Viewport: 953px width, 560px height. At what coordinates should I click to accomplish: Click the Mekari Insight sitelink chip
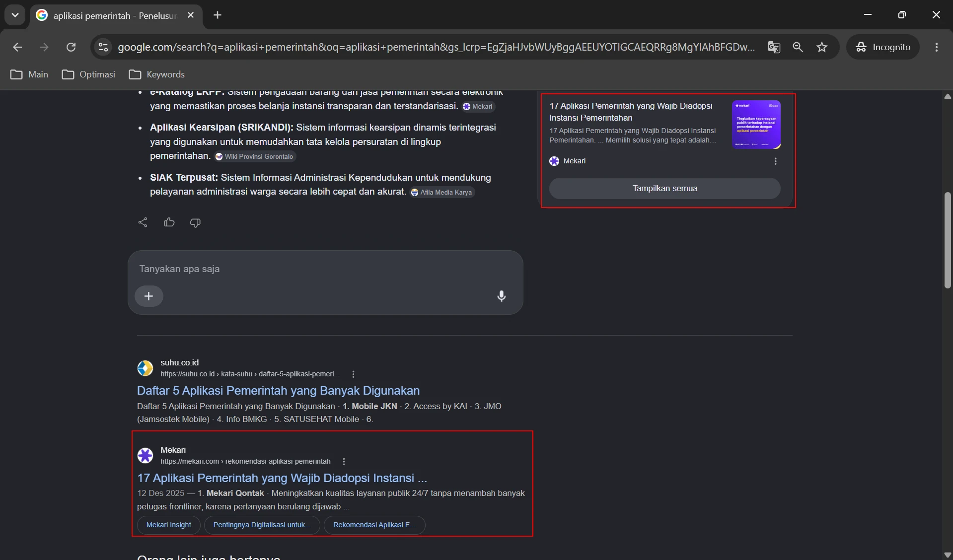tap(169, 525)
